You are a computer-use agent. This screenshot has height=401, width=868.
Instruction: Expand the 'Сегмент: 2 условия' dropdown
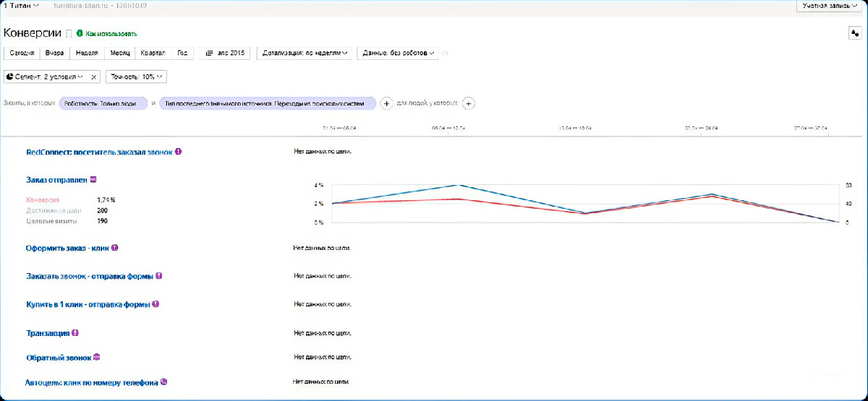[45, 76]
